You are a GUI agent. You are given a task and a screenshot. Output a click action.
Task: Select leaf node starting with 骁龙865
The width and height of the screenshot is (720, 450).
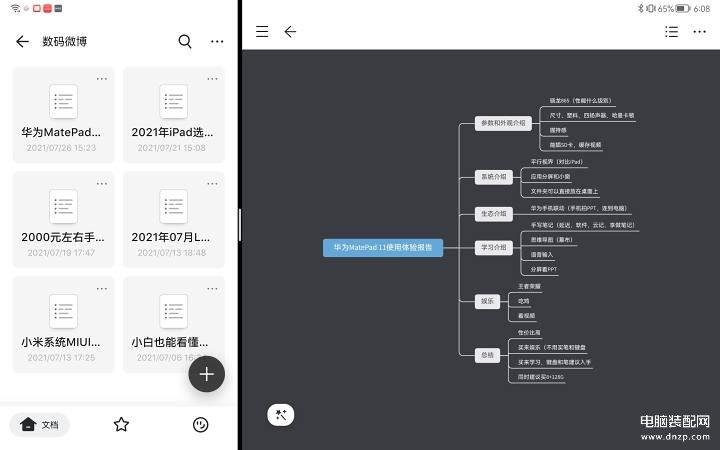(580, 101)
